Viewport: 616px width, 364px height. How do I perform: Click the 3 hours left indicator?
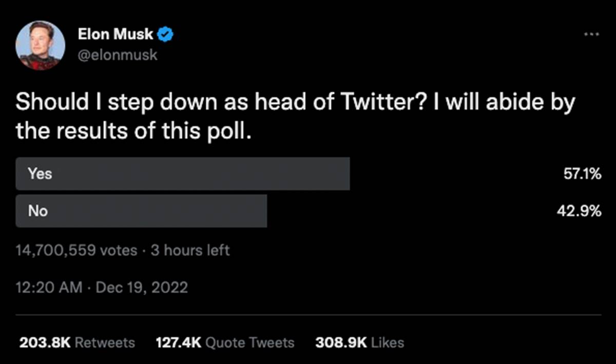click(x=189, y=250)
